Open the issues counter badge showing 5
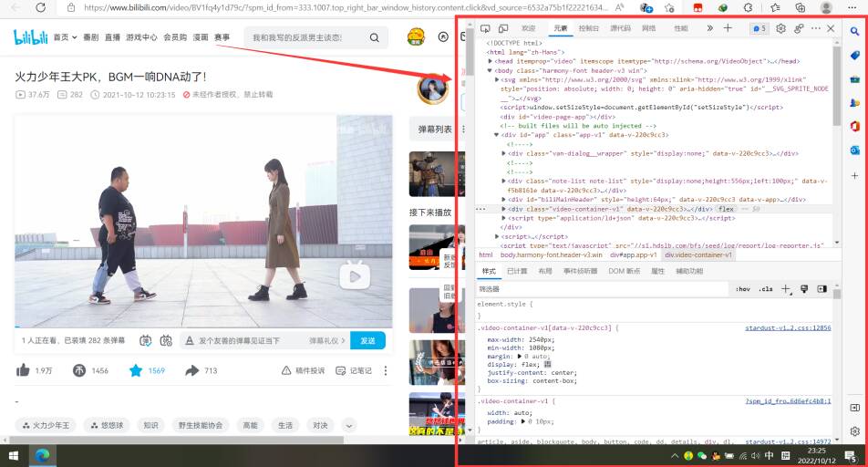The height and width of the screenshot is (467, 868). [759, 28]
